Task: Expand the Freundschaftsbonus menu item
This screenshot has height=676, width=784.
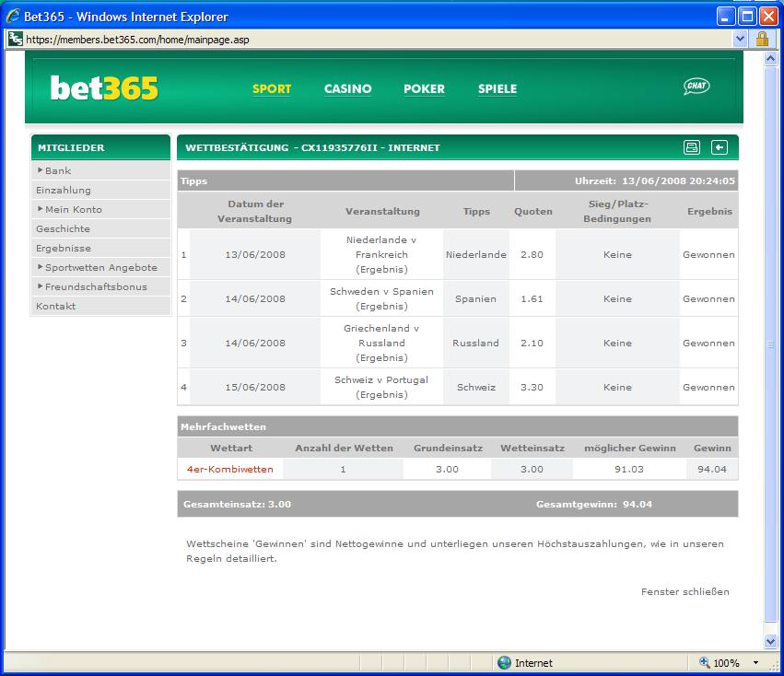Action: click(100, 287)
